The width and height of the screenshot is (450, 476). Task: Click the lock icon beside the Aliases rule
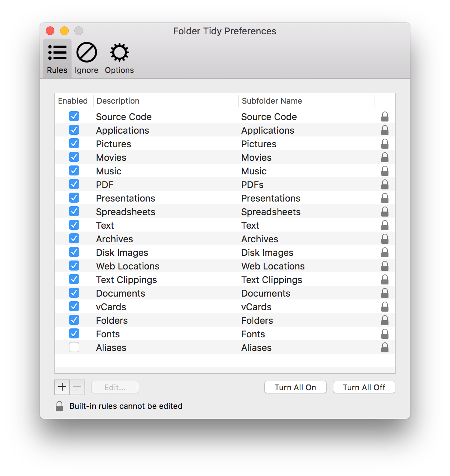(x=385, y=347)
